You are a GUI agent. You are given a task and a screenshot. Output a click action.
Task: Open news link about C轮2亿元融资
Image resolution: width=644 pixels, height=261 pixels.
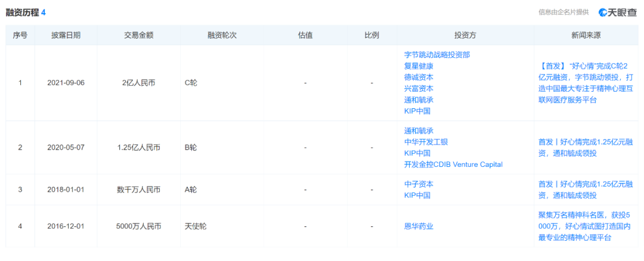(586, 83)
